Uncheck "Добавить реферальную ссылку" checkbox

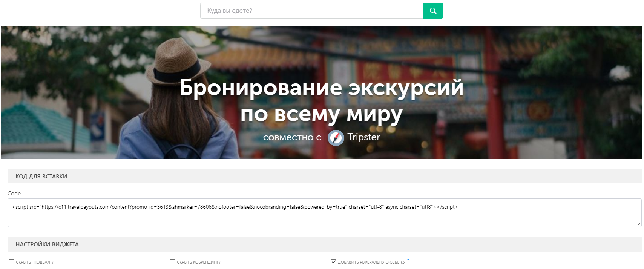pos(334,262)
